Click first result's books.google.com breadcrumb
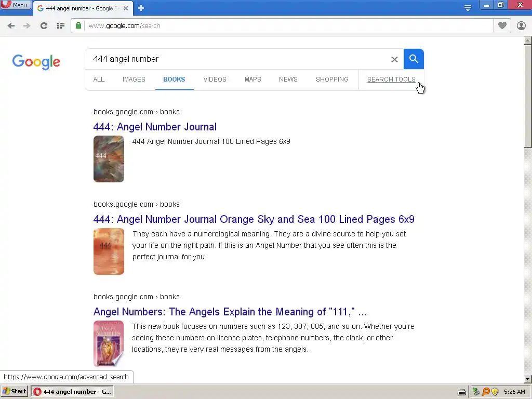Screen dimensions: 532x399 point(137,112)
